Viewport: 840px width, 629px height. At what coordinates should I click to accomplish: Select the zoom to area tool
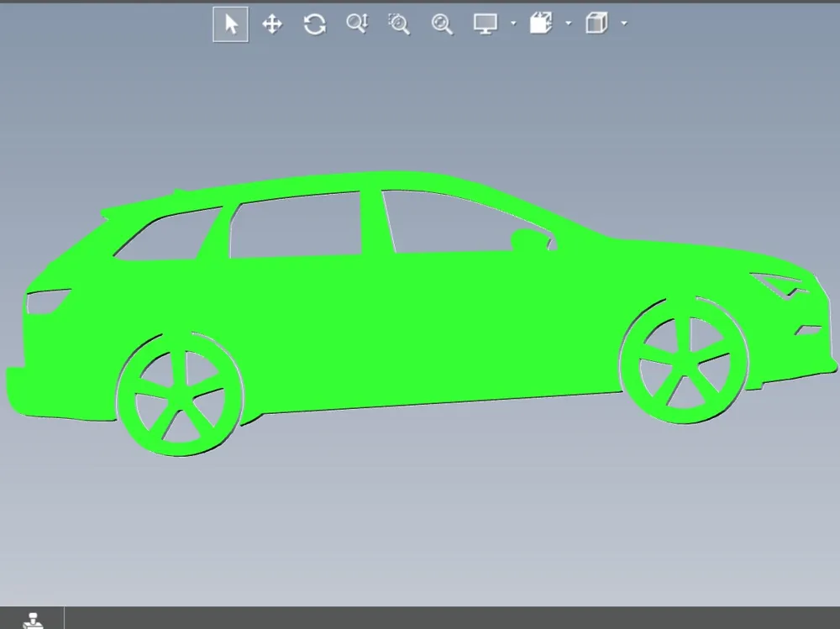click(x=399, y=24)
